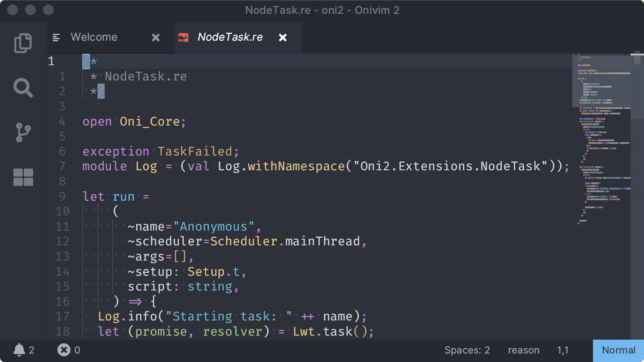Screen dimensions: 644x362
Task: Click the minimap viewport region
Action: [601, 80]
